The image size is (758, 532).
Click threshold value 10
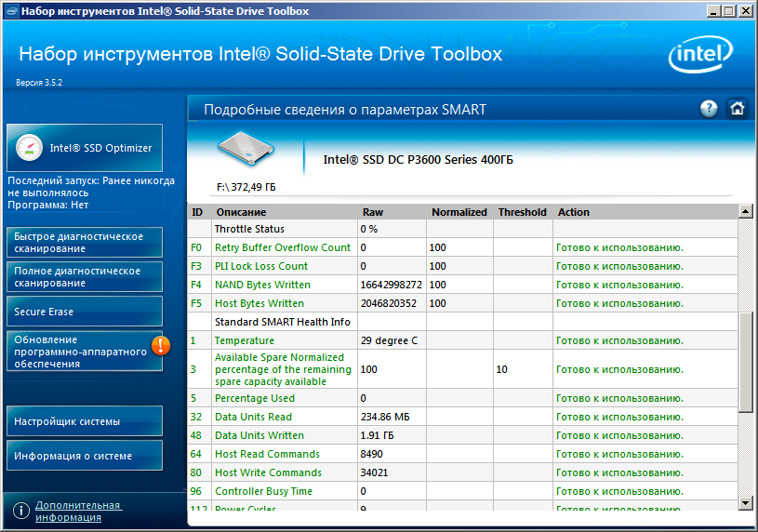coord(502,369)
